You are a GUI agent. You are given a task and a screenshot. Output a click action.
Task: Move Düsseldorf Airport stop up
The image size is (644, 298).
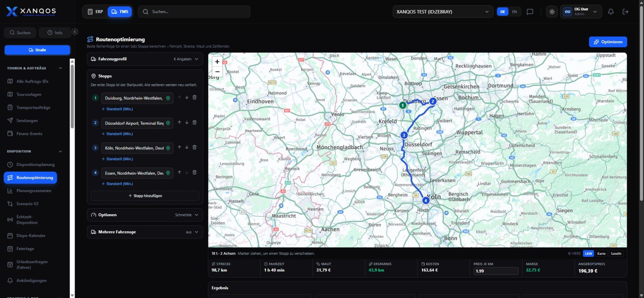coord(180,123)
